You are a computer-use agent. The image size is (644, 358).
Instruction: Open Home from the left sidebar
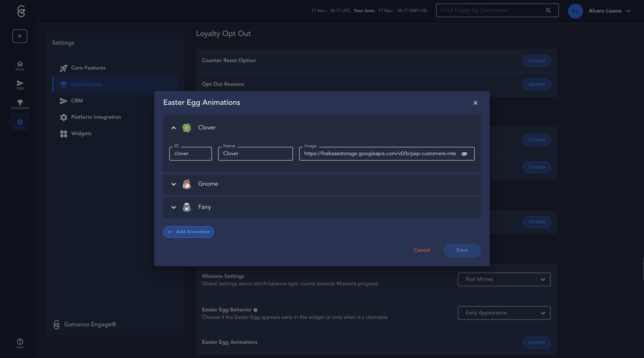[x=20, y=66]
